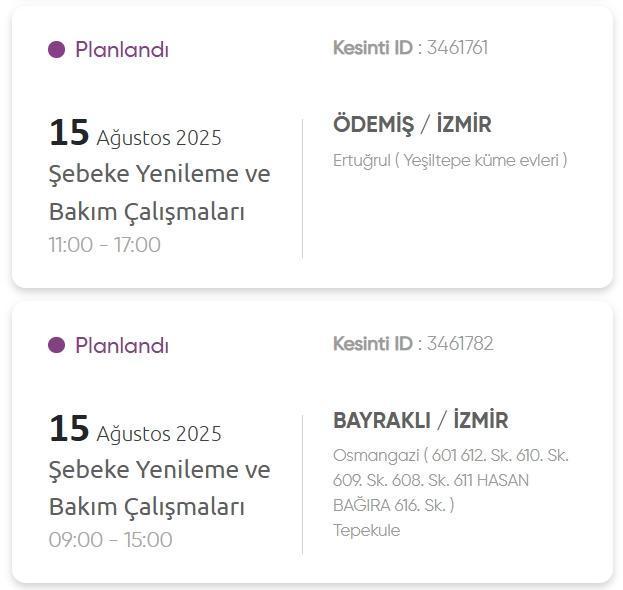Screen dimensions: 623x590
Task: Click the 15 Ağustos 2025 date on the Ödemiş card
Action: point(135,134)
